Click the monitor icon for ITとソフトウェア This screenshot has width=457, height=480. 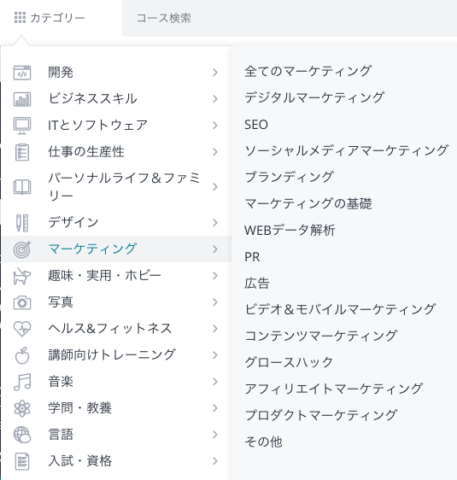[22, 126]
